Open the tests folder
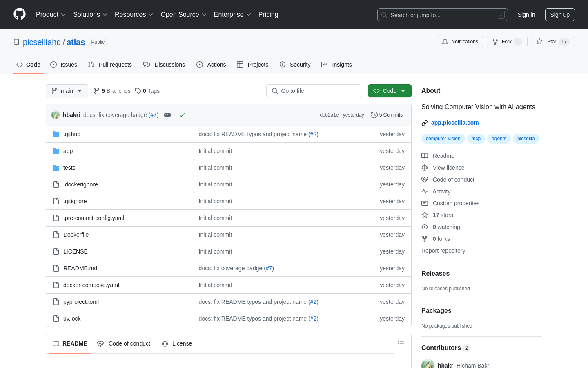This screenshot has width=588, height=368. coord(69,168)
